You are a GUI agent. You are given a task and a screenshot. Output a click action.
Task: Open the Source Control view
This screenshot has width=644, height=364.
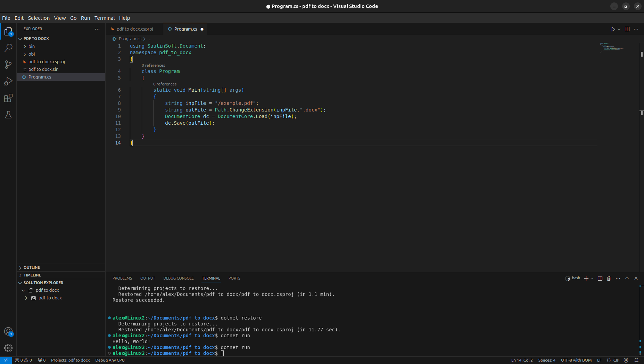point(8,65)
